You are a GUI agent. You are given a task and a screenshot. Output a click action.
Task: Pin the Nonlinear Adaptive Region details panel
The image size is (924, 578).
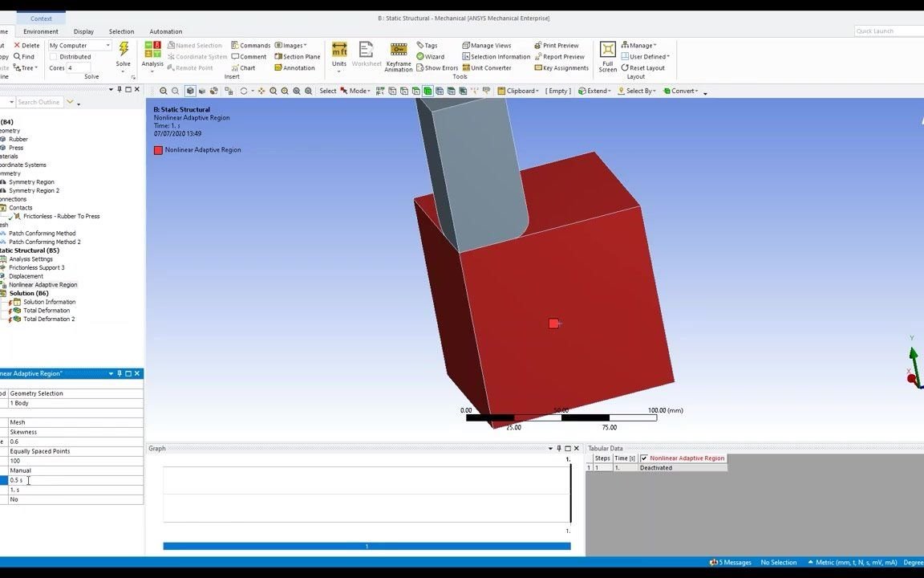[x=119, y=373]
